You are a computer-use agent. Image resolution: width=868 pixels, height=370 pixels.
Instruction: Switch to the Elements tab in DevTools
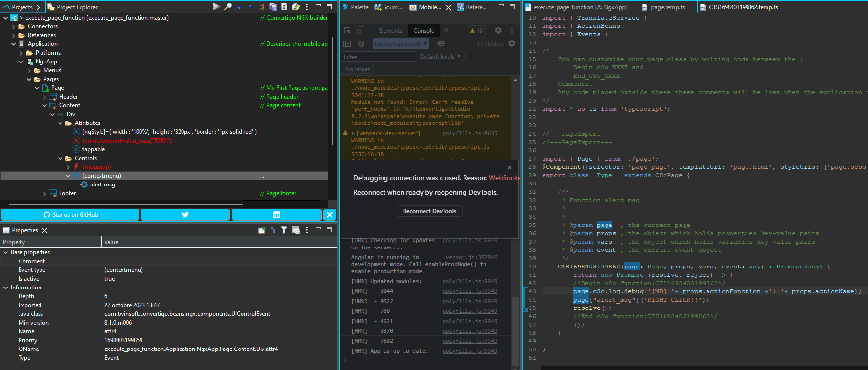(x=390, y=31)
